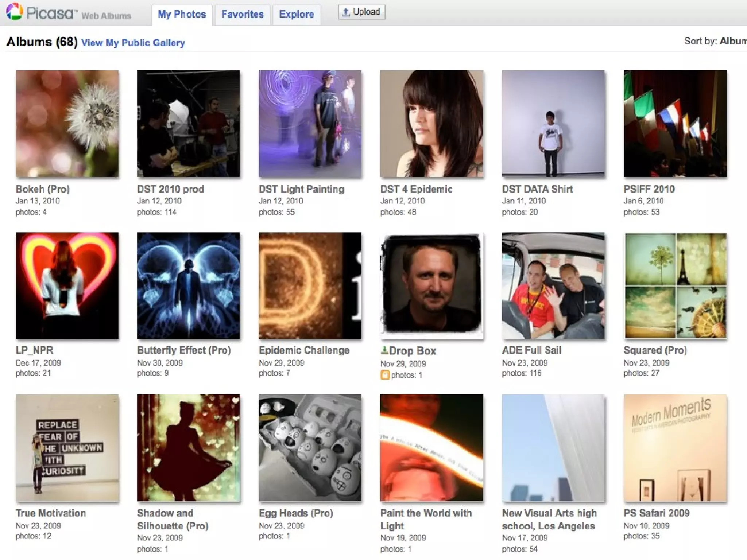This screenshot has height=560, width=747.
Task: Click the PS Safari 2009 album title
Action: click(x=656, y=513)
